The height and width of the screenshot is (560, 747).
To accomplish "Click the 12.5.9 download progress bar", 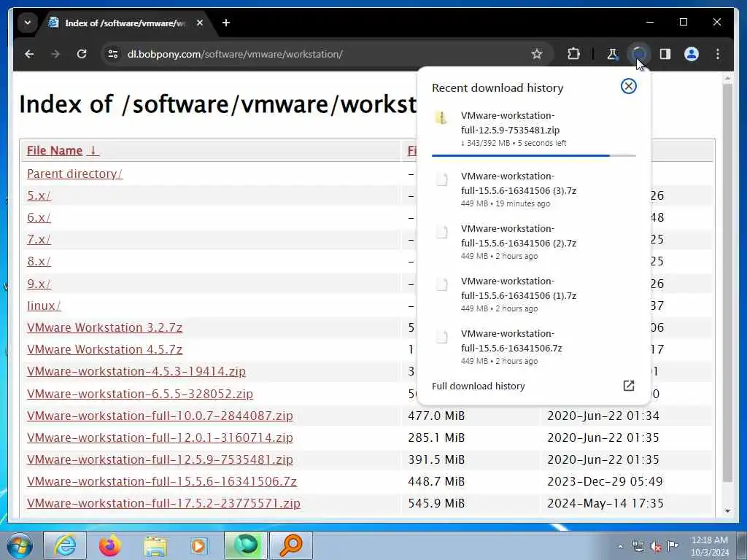I will point(533,155).
